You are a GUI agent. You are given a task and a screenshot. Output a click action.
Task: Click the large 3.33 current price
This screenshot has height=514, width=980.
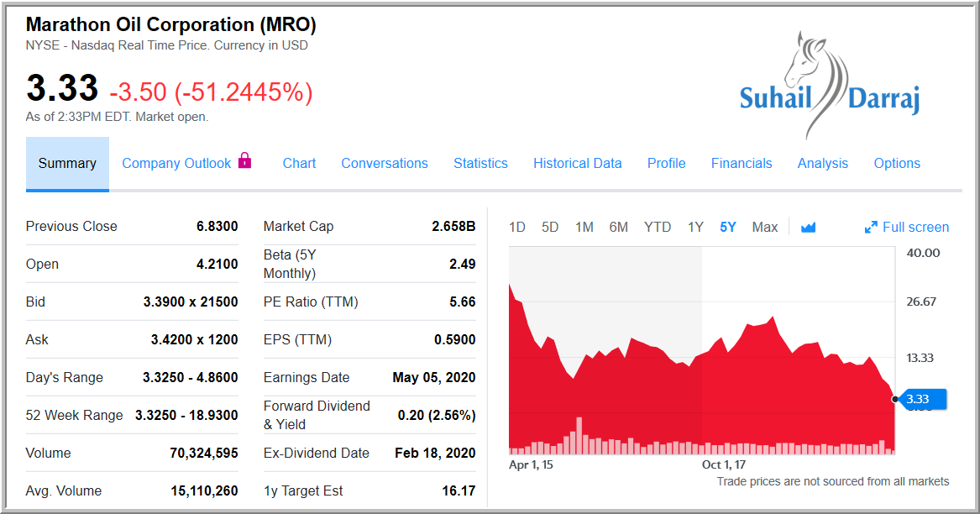tap(62, 87)
